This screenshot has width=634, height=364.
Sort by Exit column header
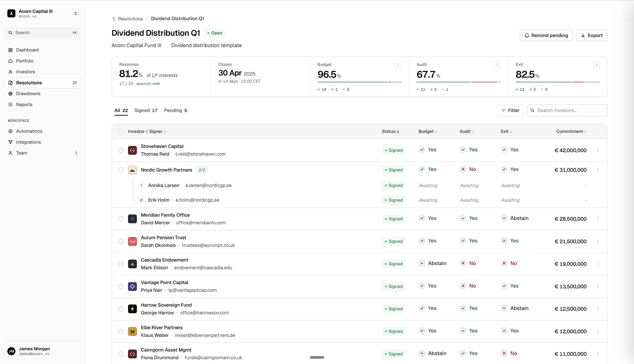coord(506,131)
